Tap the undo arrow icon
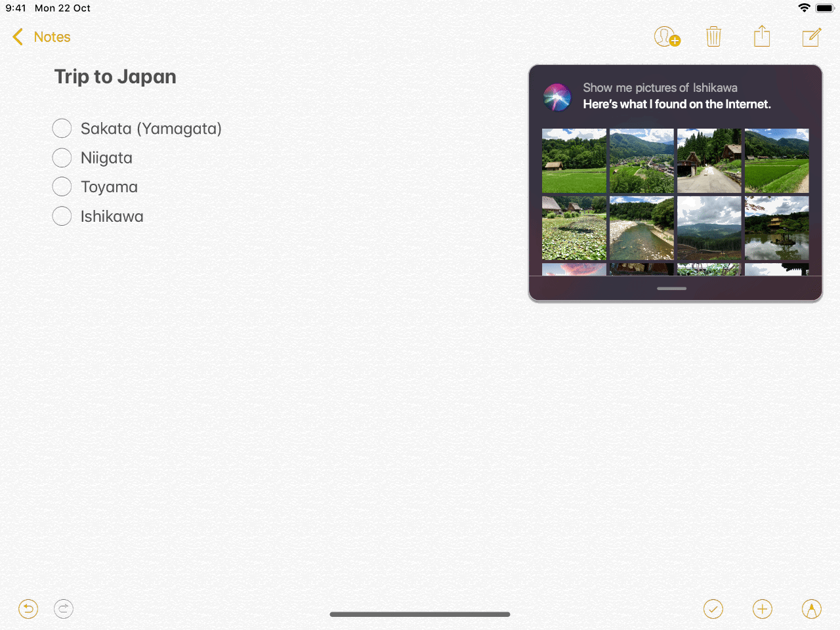This screenshot has height=630, width=840. click(x=28, y=609)
